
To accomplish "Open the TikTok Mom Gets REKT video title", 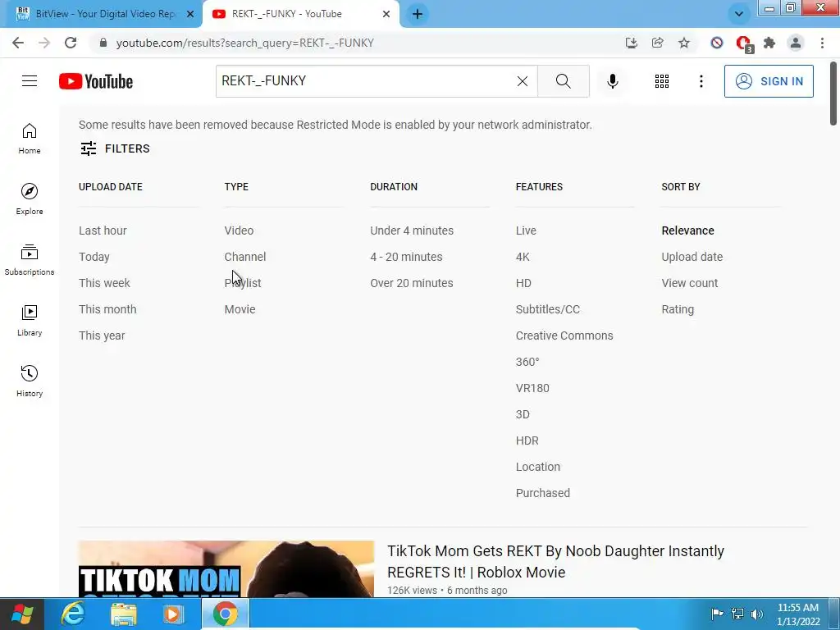I will click(555, 561).
